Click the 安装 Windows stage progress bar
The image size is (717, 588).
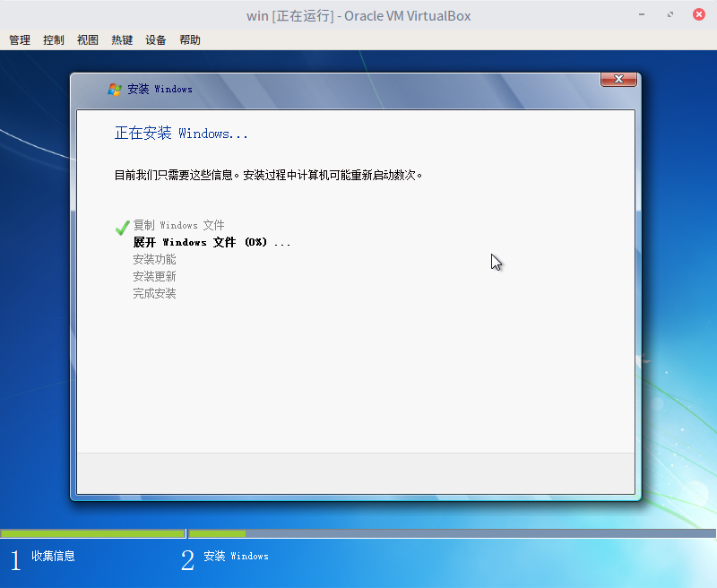pyautogui.click(x=453, y=533)
